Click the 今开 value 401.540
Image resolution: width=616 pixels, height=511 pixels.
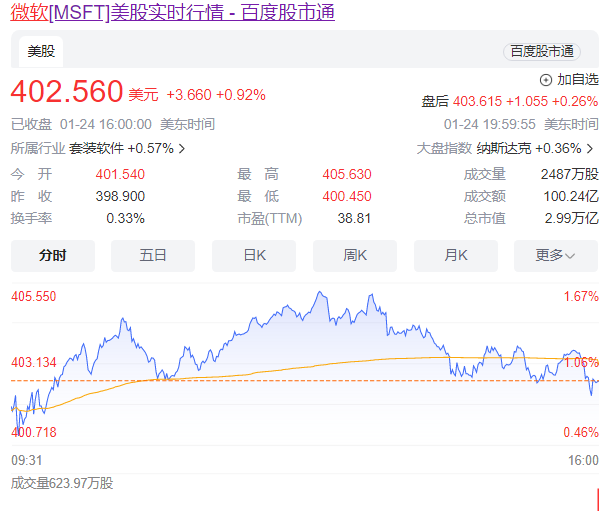click(120, 174)
